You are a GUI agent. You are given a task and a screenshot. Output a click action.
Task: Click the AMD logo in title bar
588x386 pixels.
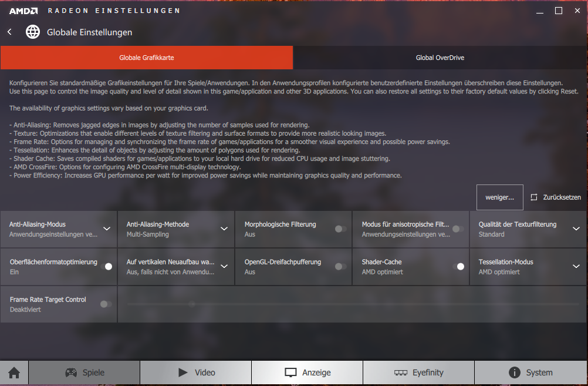pyautogui.click(x=23, y=11)
